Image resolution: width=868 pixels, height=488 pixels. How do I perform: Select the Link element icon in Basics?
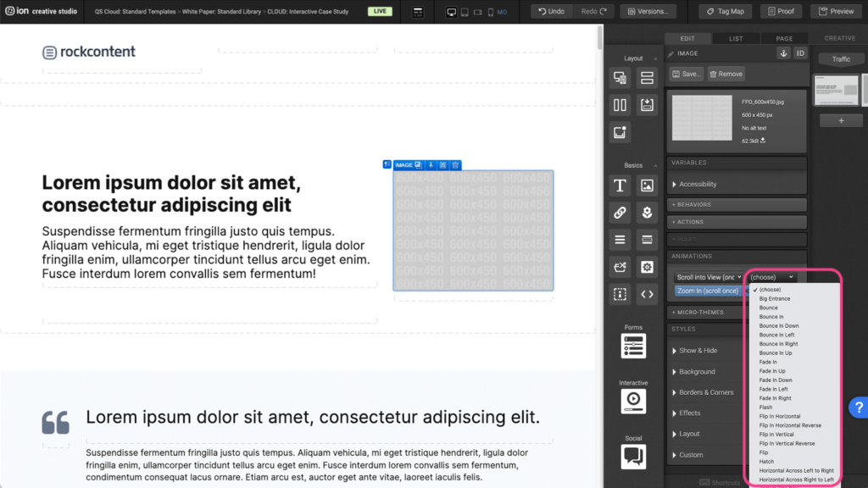(620, 213)
